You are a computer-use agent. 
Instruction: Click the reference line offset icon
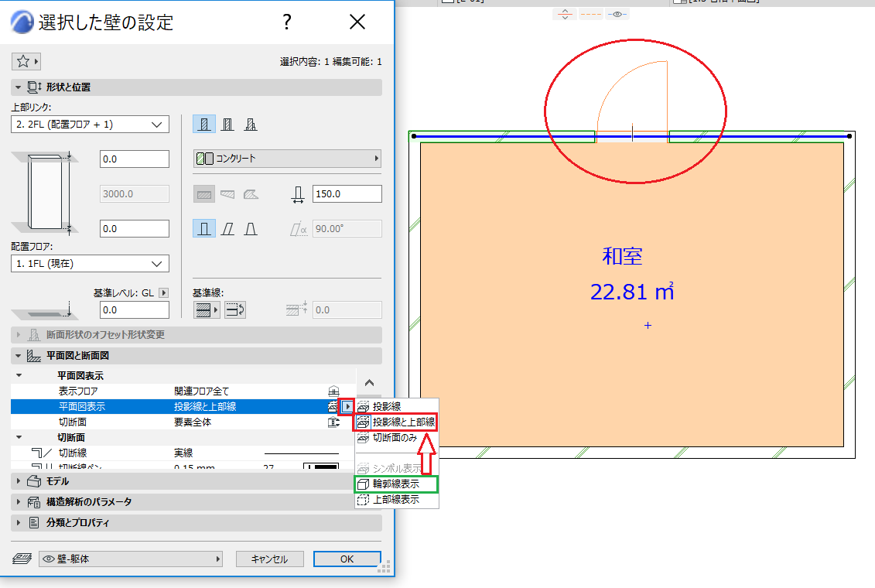[296, 309]
